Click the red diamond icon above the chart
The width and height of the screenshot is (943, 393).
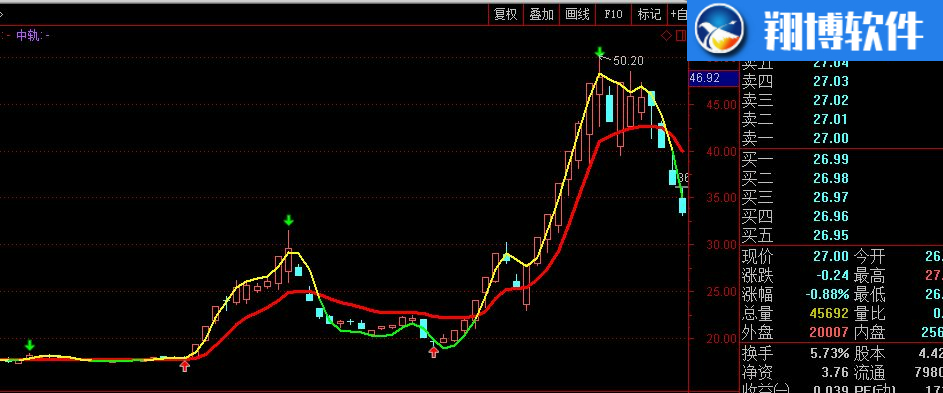(x=666, y=36)
